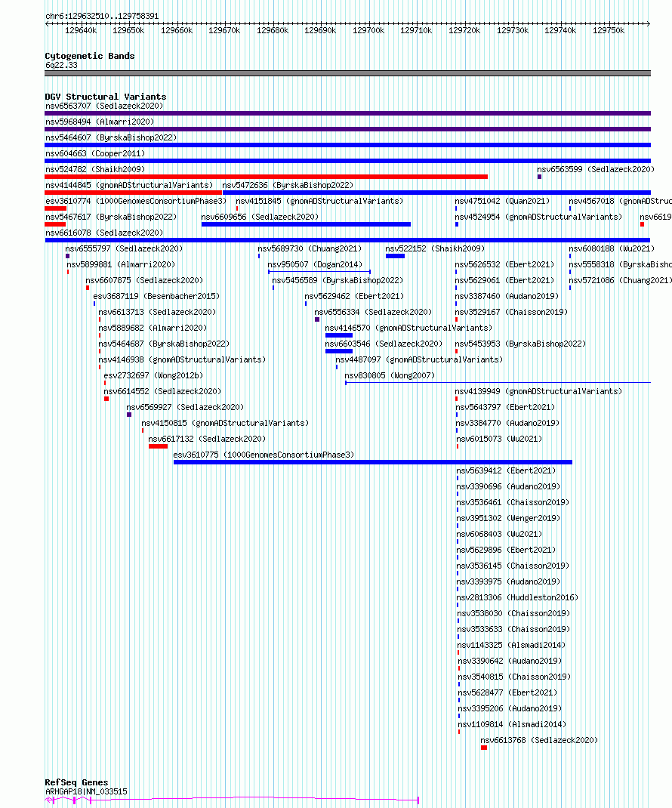Click the red nsv524782 (Shaikh2009) bar

pyautogui.click(x=266, y=177)
